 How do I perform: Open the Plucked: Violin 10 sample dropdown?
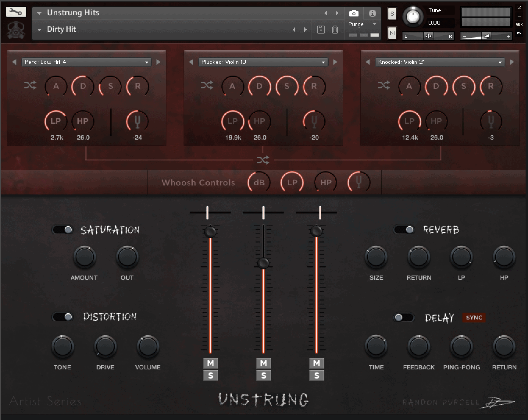click(x=263, y=62)
